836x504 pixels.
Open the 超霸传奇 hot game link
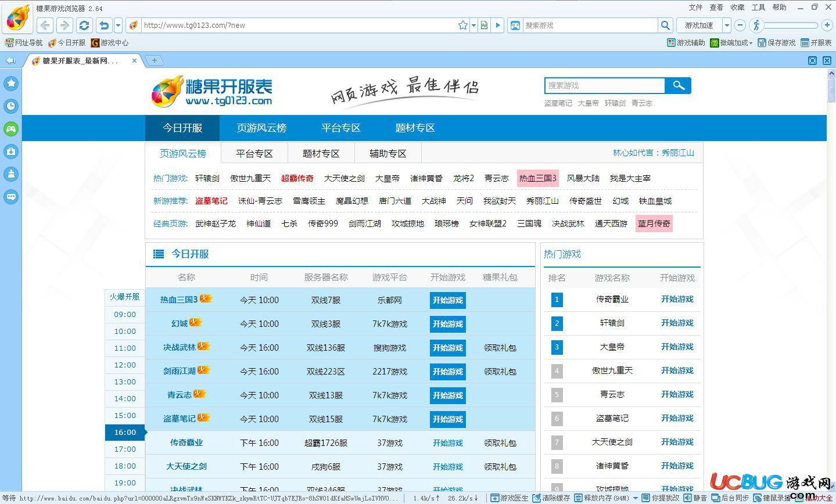click(297, 178)
